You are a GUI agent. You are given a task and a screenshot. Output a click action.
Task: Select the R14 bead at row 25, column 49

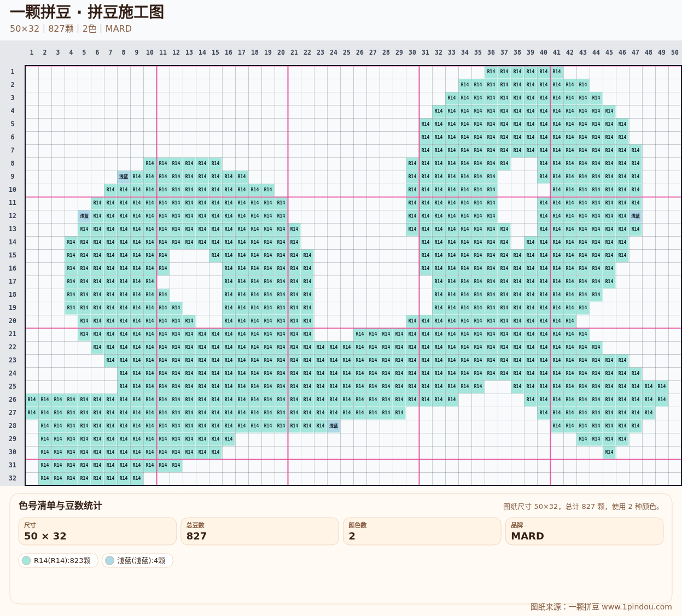point(662,386)
